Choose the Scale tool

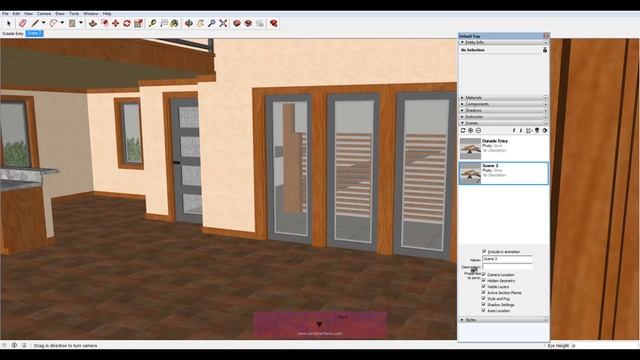point(138,23)
